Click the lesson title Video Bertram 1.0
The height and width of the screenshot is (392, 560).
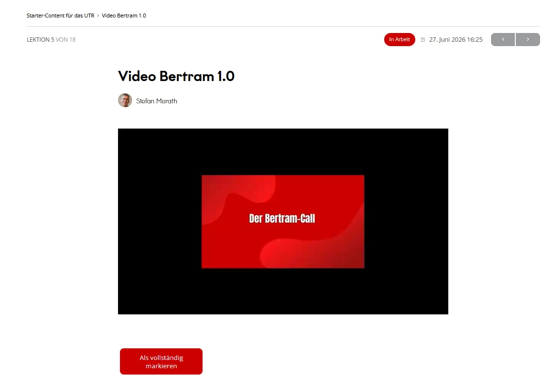176,76
